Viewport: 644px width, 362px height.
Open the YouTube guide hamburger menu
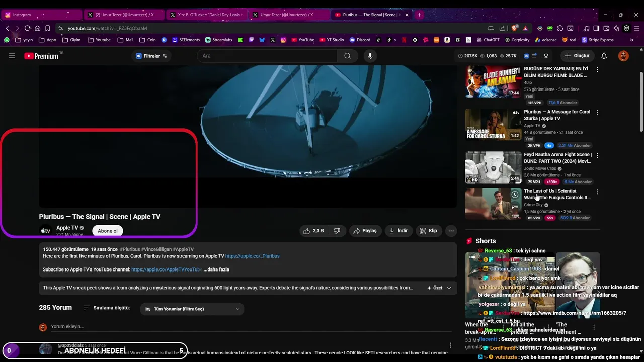click(12, 56)
